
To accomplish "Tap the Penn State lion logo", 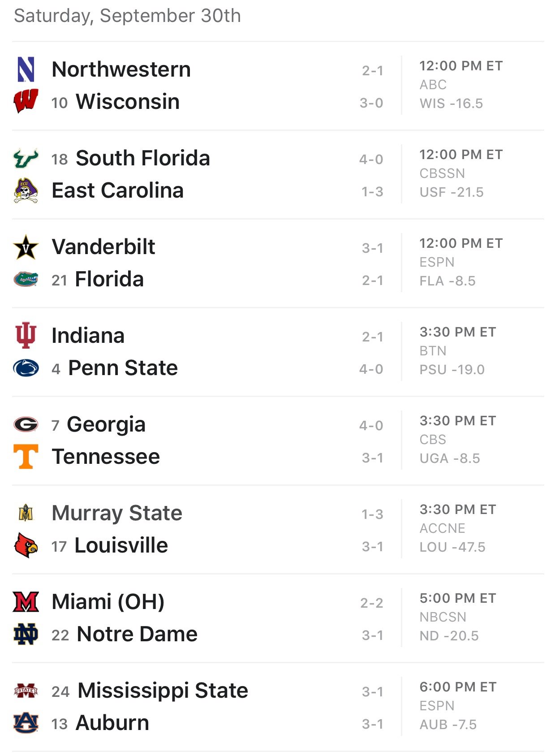I will [x=26, y=368].
